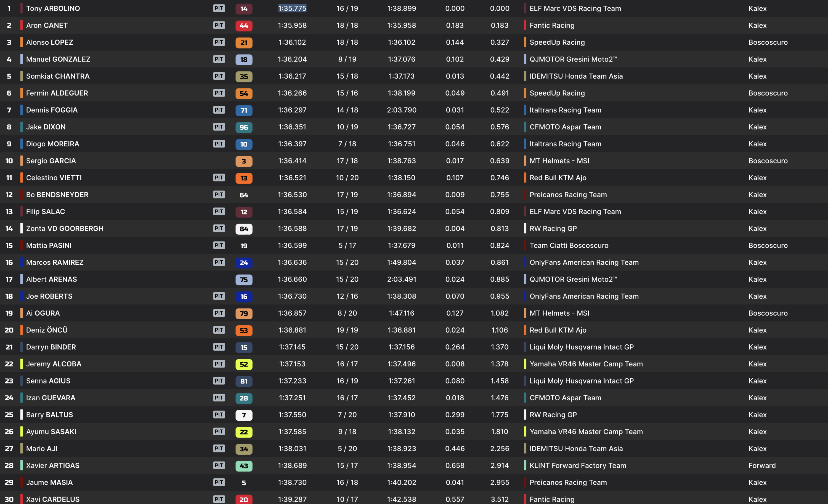Open the Red Bull KTM Ajo team for Celestino VIETTI

(x=558, y=178)
